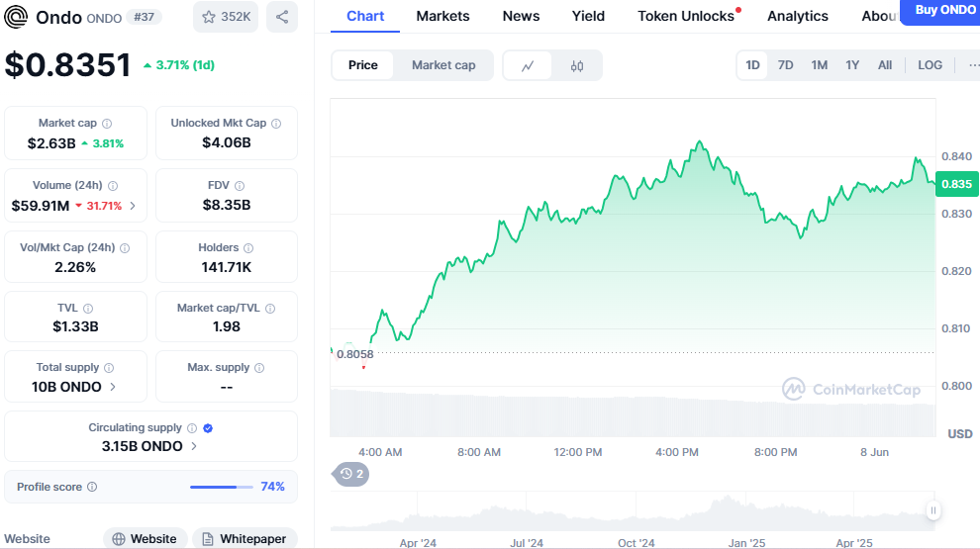
Task: Open the Token Unlocks tab
Action: [686, 16]
